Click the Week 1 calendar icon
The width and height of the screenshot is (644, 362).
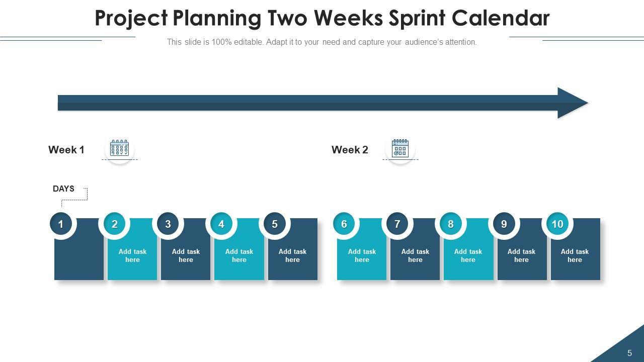120,149
